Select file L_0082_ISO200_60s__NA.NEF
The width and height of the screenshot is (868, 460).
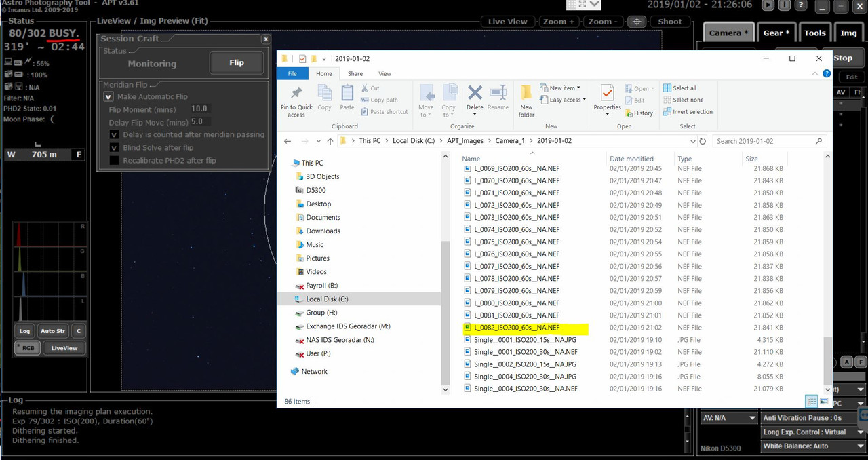[x=526, y=328]
